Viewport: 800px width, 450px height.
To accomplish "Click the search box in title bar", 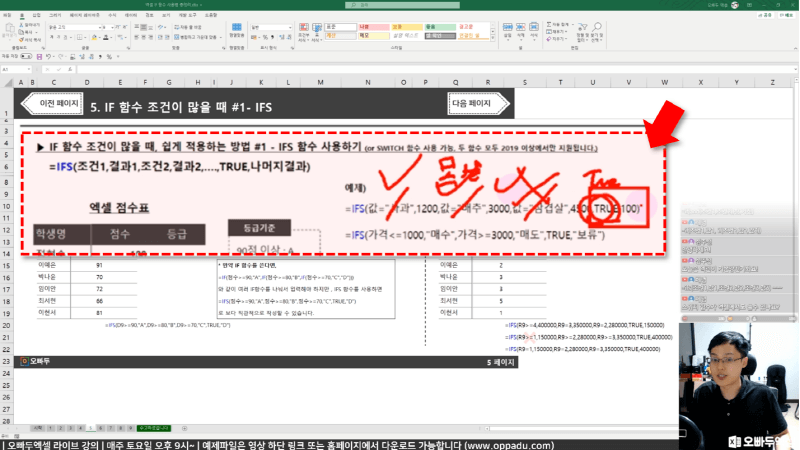I will pyautogui.click(x=403, y=5).
